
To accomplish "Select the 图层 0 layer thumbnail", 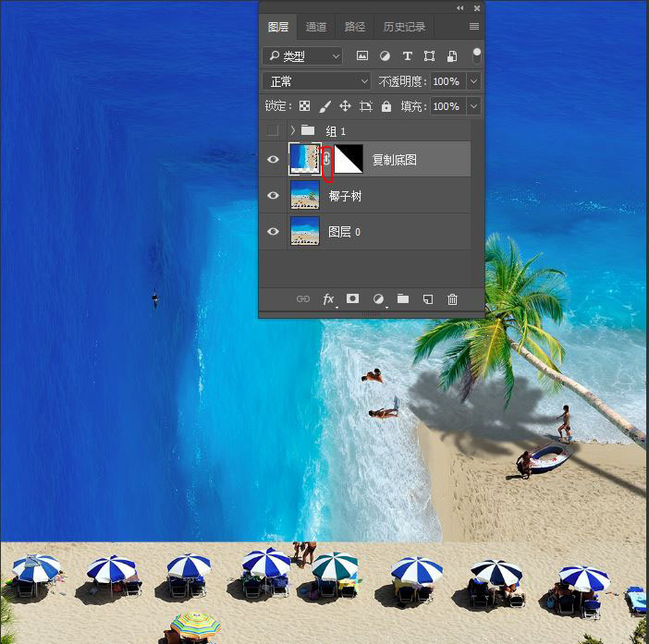I will [305, 231].
